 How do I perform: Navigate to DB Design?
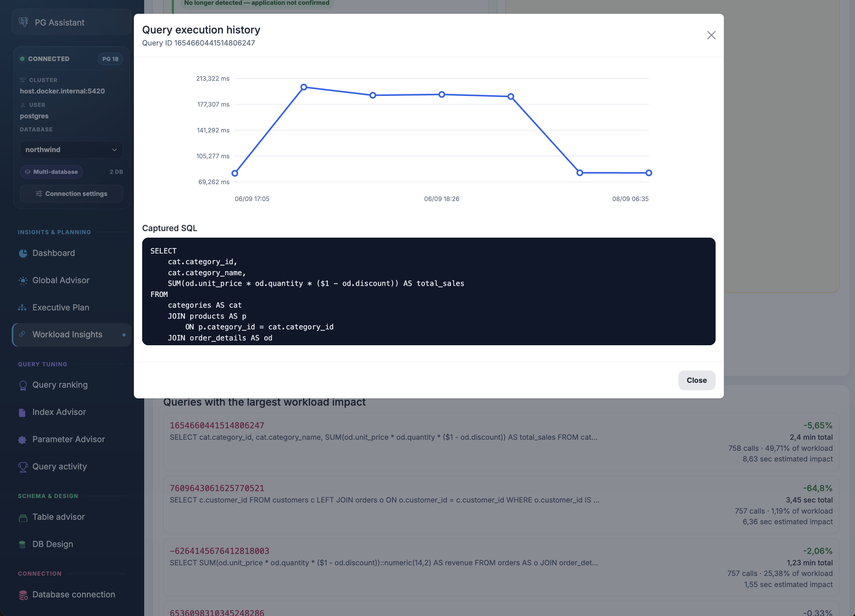[71, 544]
